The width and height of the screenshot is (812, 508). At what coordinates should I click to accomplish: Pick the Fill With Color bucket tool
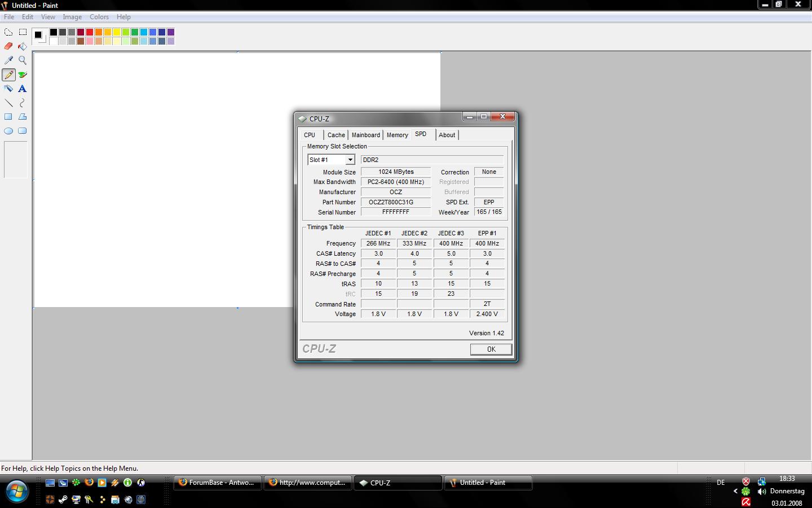[x=23, y=46]
